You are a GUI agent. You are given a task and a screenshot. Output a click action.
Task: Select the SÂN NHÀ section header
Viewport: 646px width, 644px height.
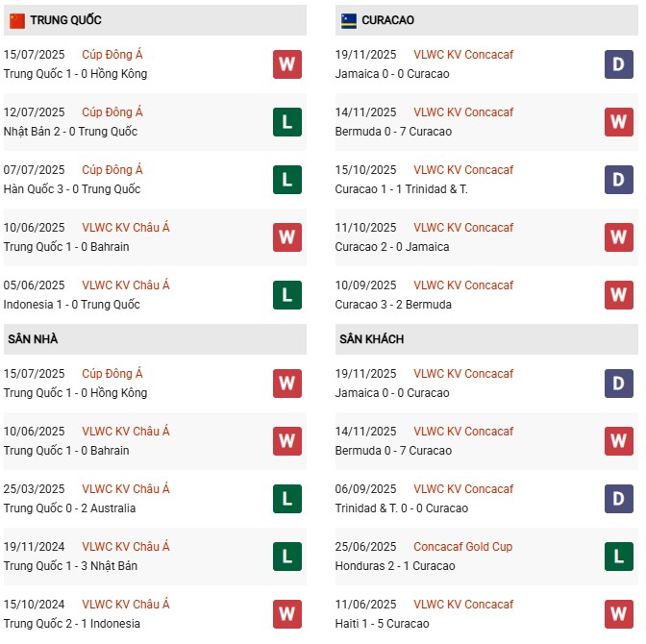click(35, 339)
